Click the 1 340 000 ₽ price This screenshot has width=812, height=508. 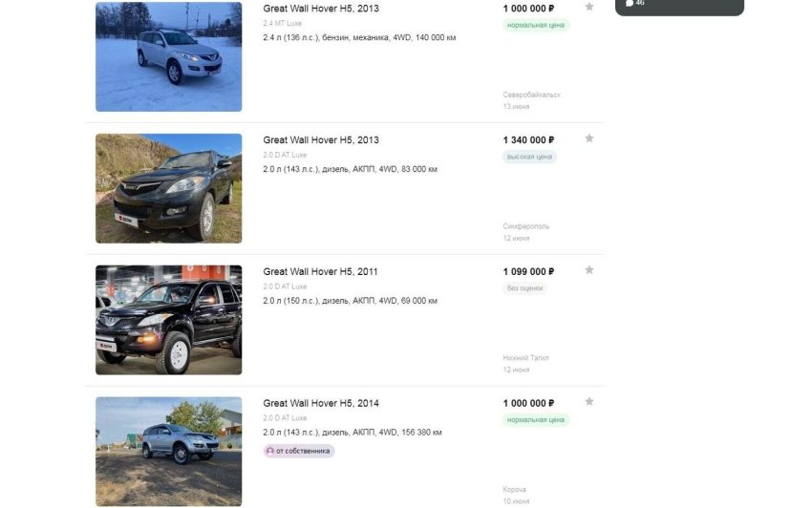click(x=528, y=140)
